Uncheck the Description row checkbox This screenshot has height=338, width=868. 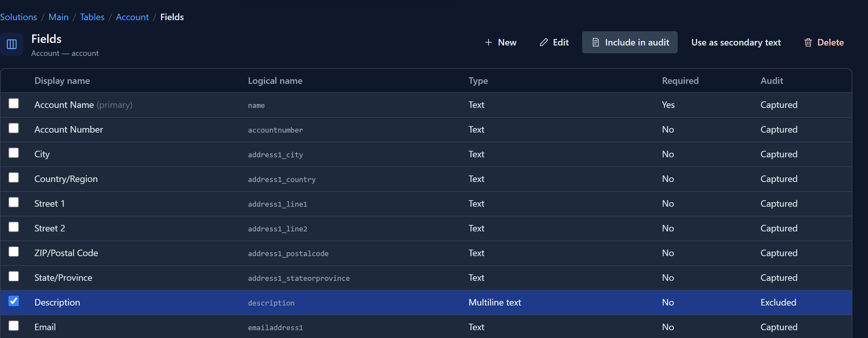tap(13, 301)
